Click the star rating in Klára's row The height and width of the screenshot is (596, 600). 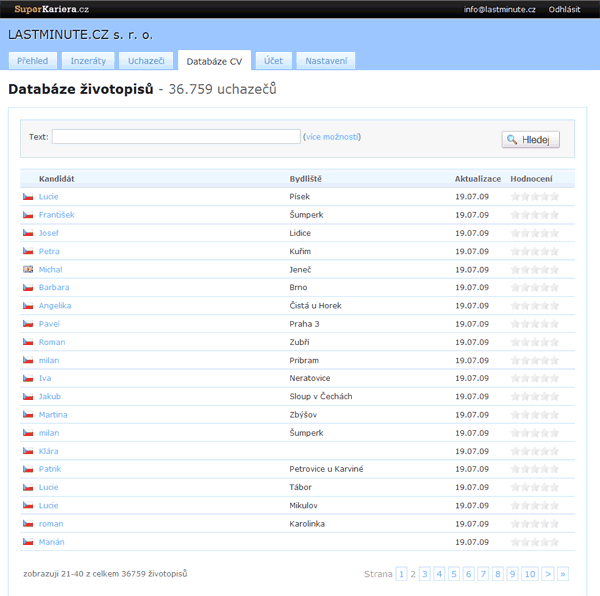(535, 451)
